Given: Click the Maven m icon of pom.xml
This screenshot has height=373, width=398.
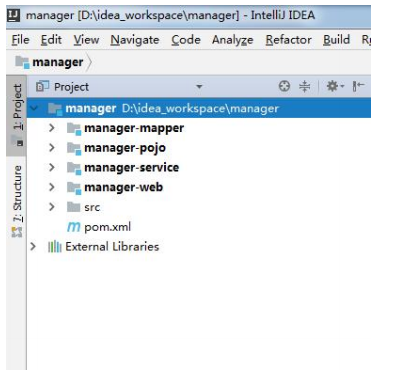Looking at the screenshot, I should pos(74,227).
